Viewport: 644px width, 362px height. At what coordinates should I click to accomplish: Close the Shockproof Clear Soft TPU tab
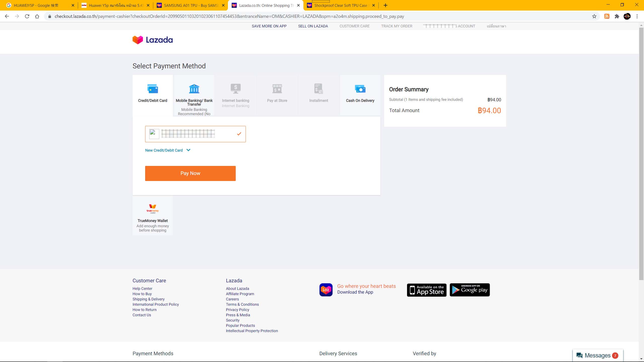pyautogui.click(x=374, y=5)
